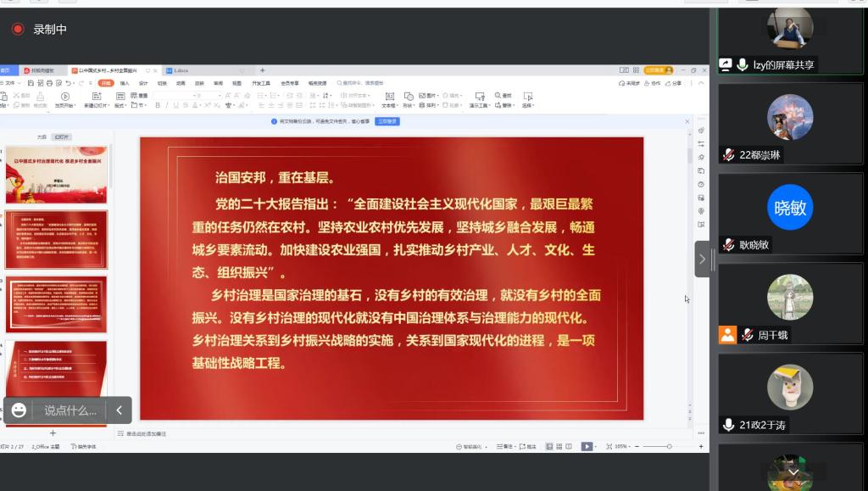Collapse the chat input bar chevron
868x491 pixels.
[120, 410]
